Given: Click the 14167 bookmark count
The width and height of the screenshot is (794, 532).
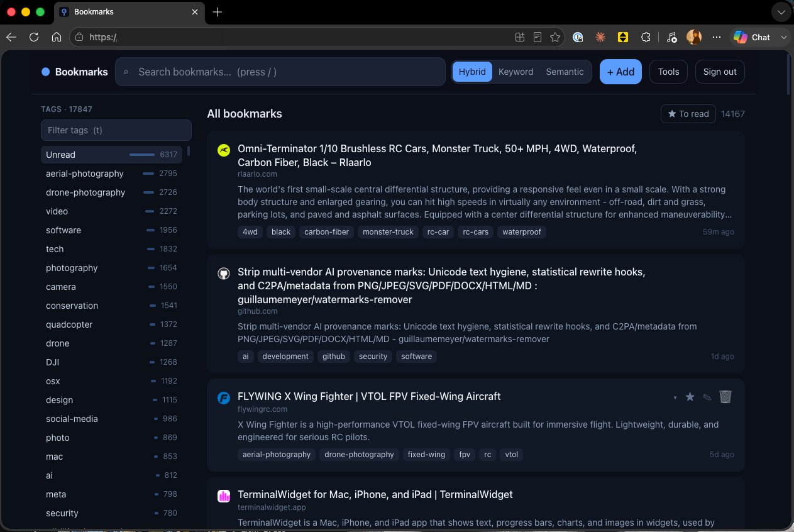Looking at the screenshot, I should tap(733, 114).
